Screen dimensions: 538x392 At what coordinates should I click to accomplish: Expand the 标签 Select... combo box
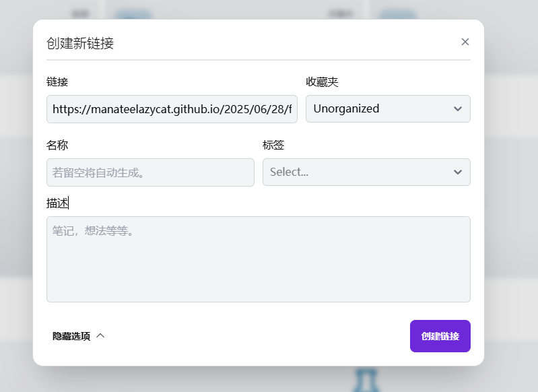point(366,172)
